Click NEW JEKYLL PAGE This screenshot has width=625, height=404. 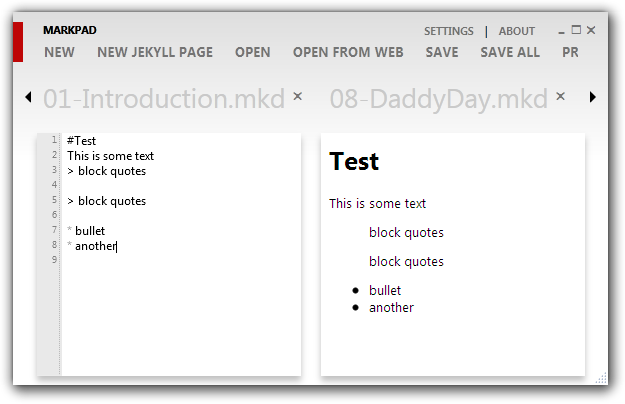click(x=154, y=52)
